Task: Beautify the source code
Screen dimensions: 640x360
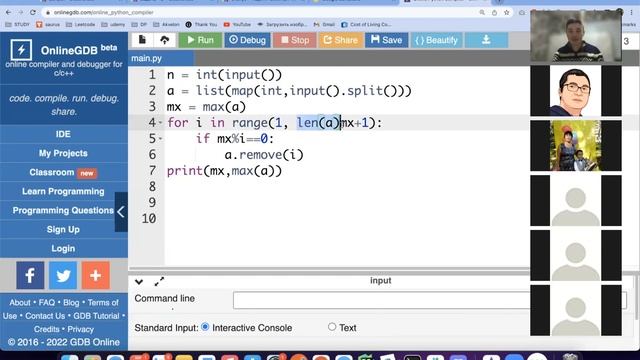Action: (436, 40)
